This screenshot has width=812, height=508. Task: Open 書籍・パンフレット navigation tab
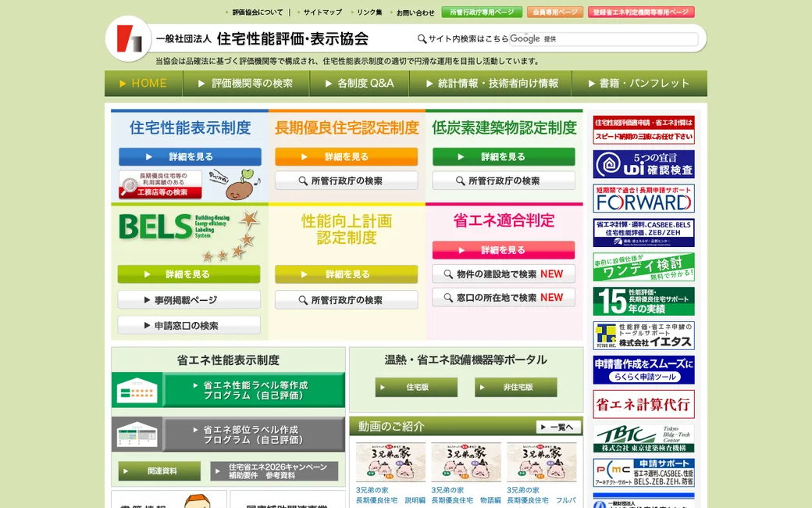(x=639, y=84)
